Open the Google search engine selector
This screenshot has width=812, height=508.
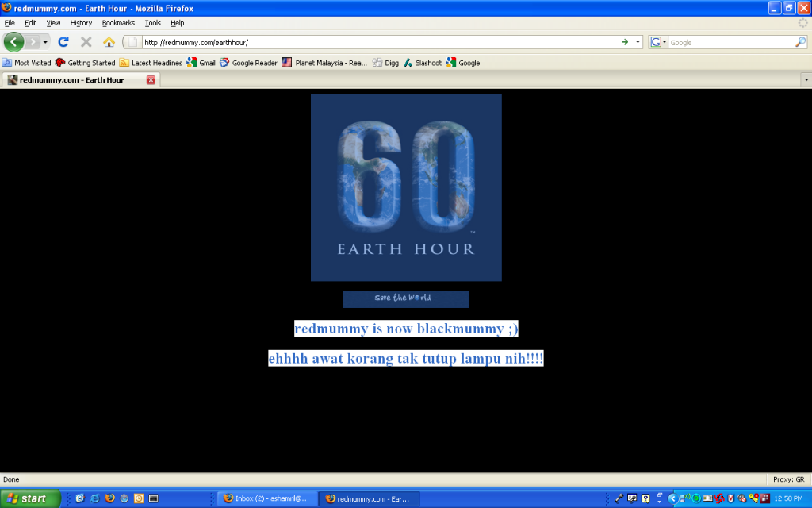coord(657,43)
